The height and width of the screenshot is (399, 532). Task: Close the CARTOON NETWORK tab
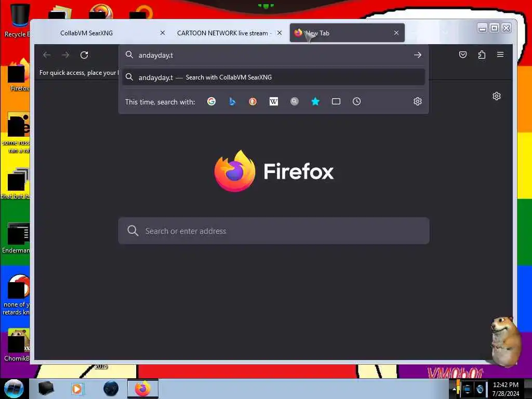point(280,33)
